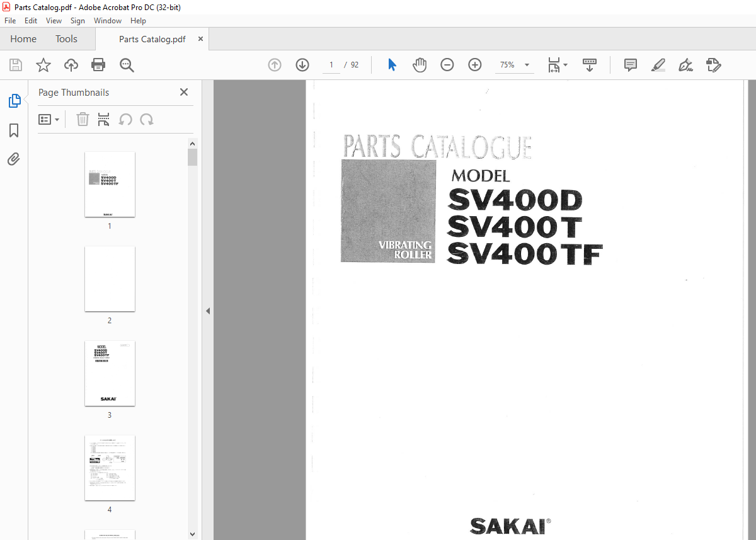
Task: Activate the Hand pan tool
Action: [420, 65]
